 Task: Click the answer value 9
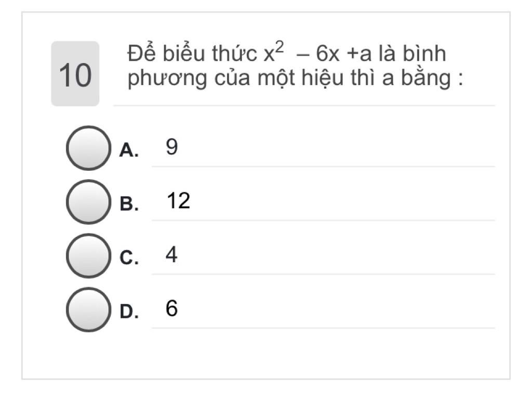171,147
